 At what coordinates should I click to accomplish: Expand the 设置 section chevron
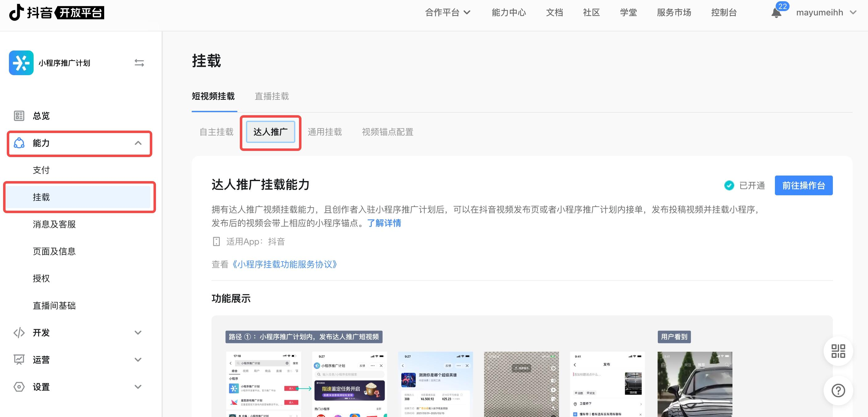click(x=138, y=387)
